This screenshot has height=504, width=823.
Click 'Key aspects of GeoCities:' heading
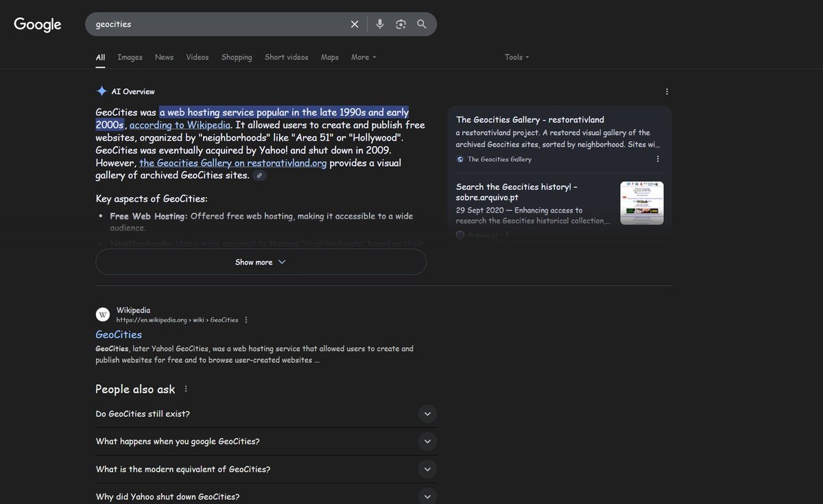pyautogui.click(x=152, y=199)
